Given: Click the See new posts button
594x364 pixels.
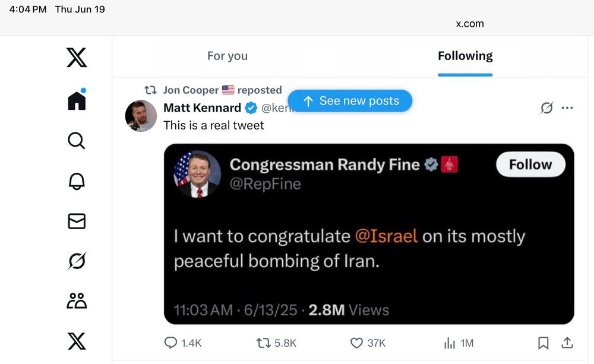Looking at the screenshot, I should click(350, 101).
